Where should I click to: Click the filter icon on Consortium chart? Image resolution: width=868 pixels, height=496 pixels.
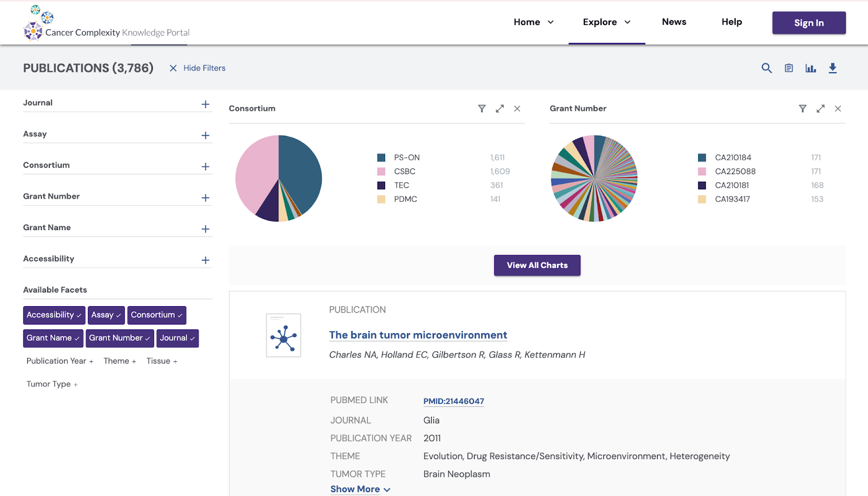point(481,109)
